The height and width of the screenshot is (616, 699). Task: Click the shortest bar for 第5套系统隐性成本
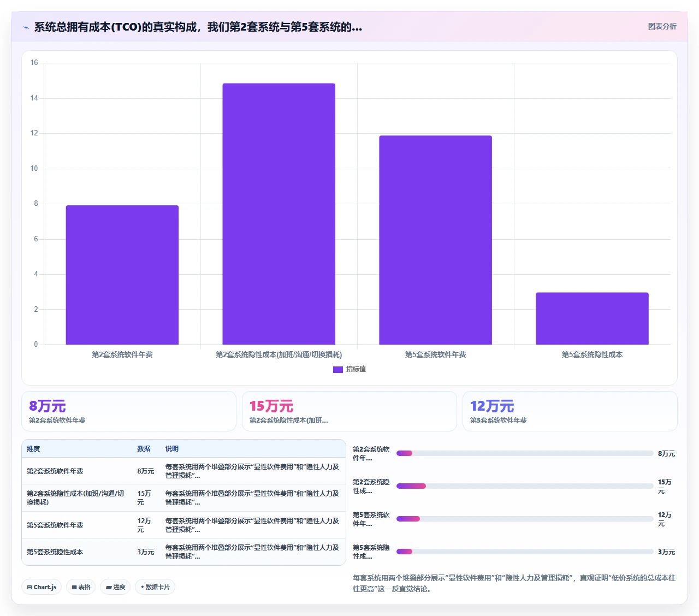[x=592, y=318]
